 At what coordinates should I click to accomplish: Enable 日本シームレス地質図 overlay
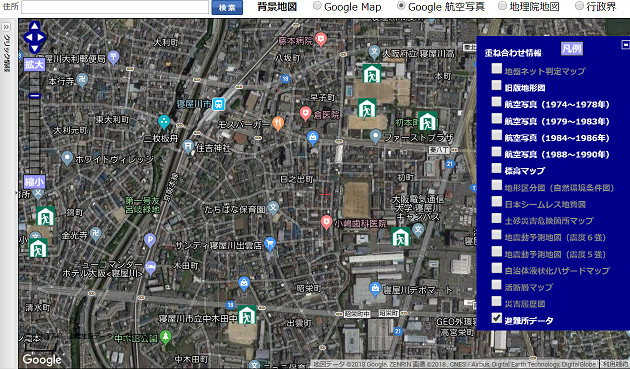point(497,202)
